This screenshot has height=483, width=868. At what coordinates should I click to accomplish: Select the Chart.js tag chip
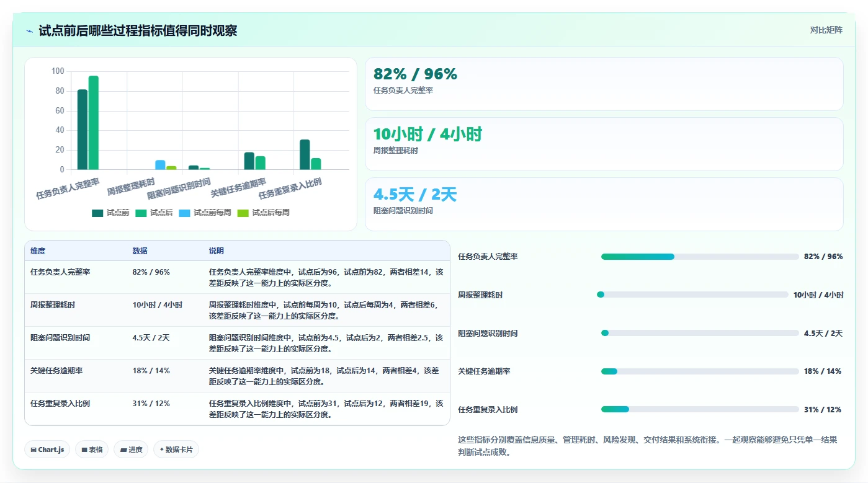tap(48, 450)
